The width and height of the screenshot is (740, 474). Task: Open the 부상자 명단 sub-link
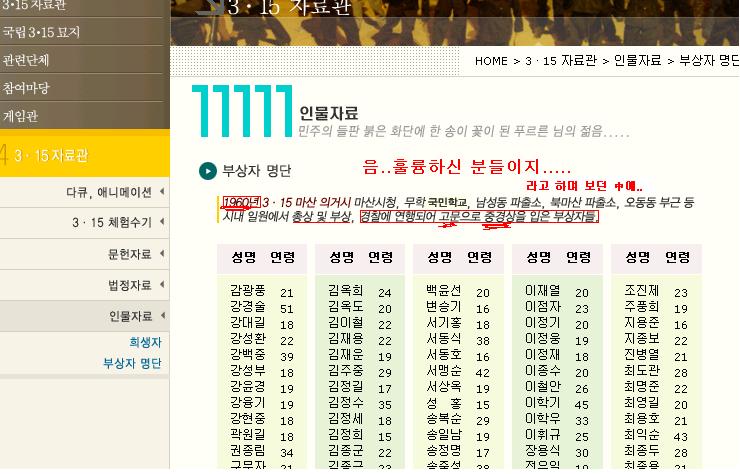coord(132,363)
